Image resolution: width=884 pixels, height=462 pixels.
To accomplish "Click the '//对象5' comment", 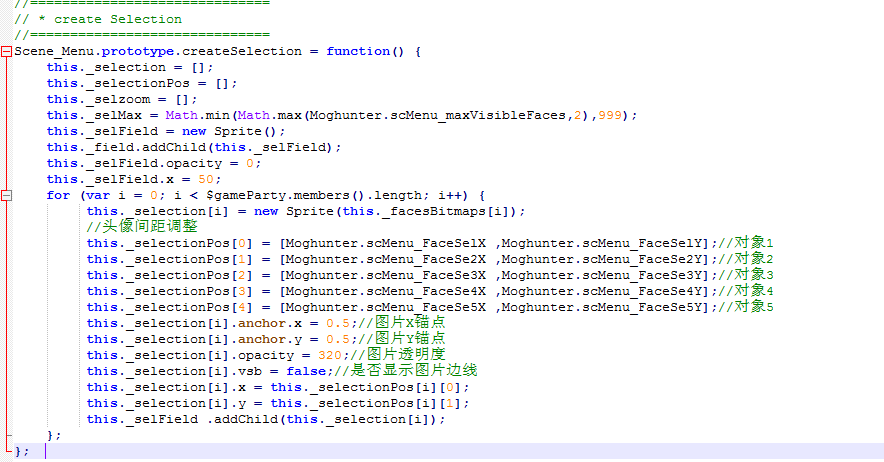I will click(746, 307).
